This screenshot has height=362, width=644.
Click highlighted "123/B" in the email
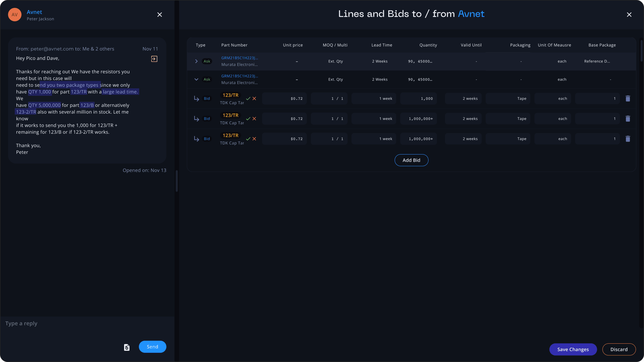[x=87, y=105]
